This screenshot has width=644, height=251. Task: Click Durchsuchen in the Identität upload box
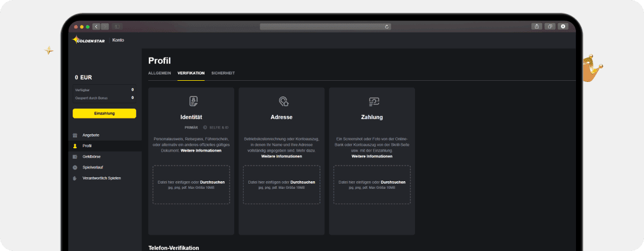pos(212,182)
